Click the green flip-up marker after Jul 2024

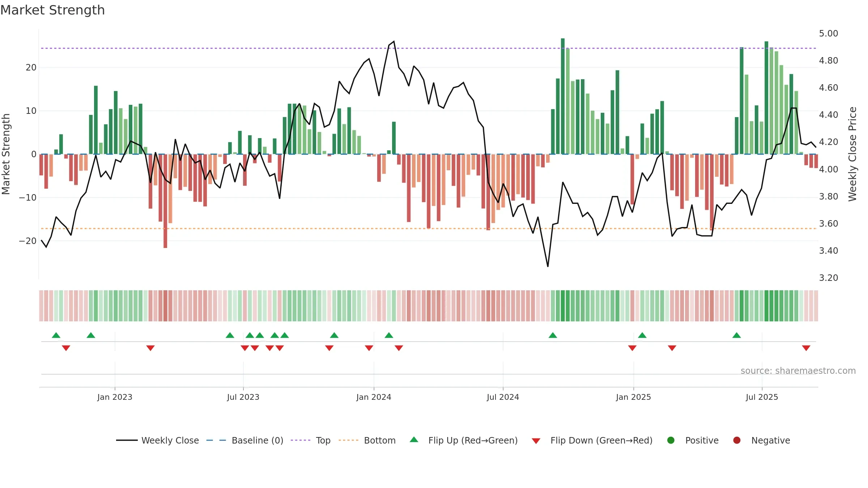pos(553,335)
